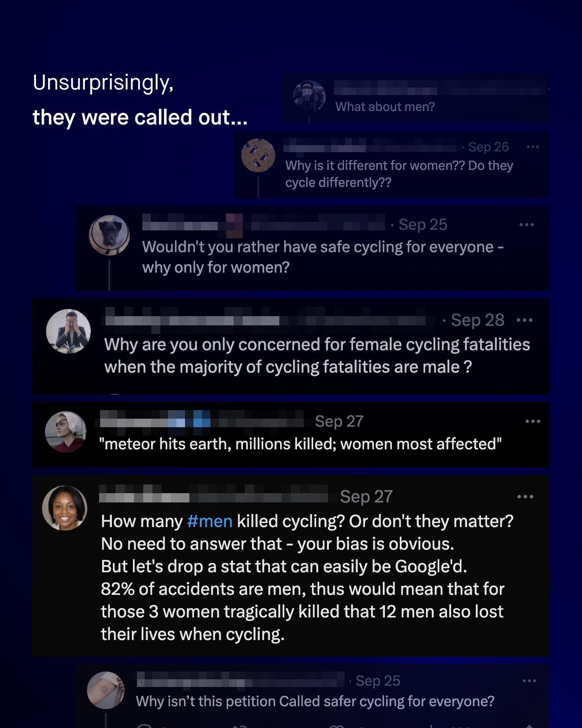The height and width of the screenshot is (728, 582).
Task: Open more options on the Sep 26 tweet
Action: pyautogui.click(x=533, y=147)
